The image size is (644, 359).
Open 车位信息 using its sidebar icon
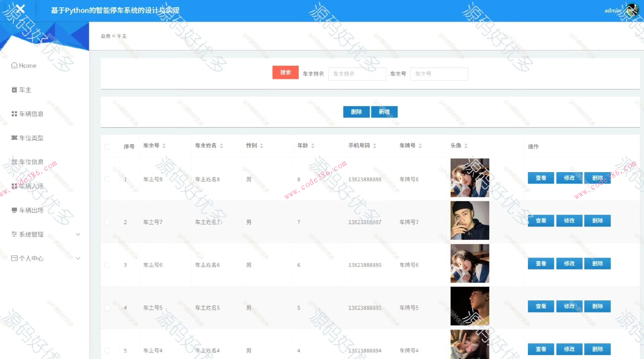click(x=14, y=162)
